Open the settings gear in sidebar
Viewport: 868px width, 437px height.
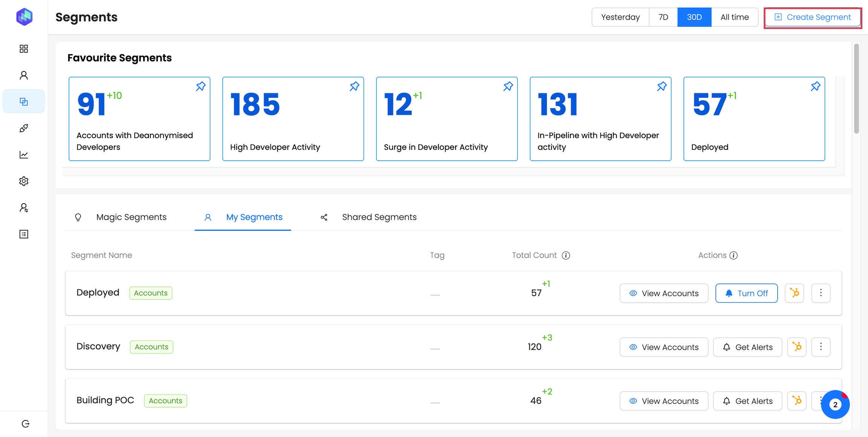click(24, 181)
